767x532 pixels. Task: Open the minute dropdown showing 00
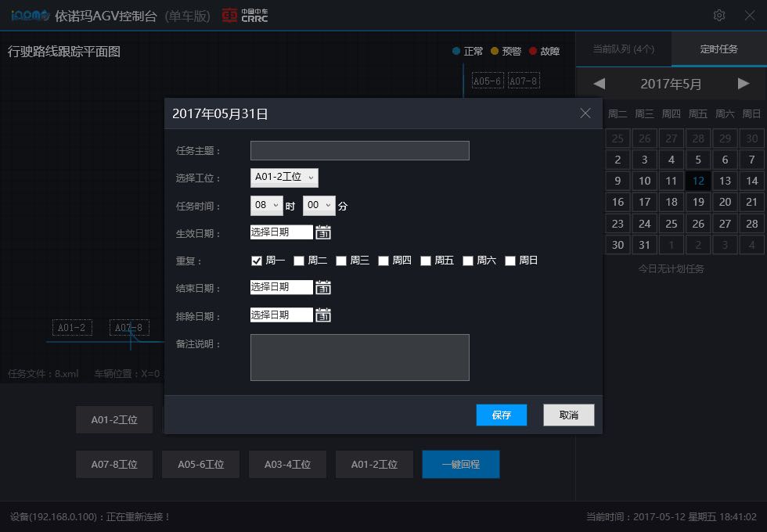pyautogui.click(x=319, y=206)
